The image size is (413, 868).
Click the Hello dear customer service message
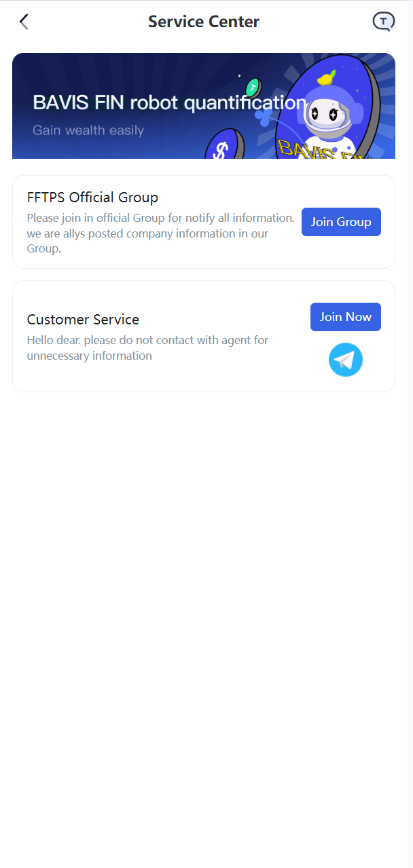(147, 347)
